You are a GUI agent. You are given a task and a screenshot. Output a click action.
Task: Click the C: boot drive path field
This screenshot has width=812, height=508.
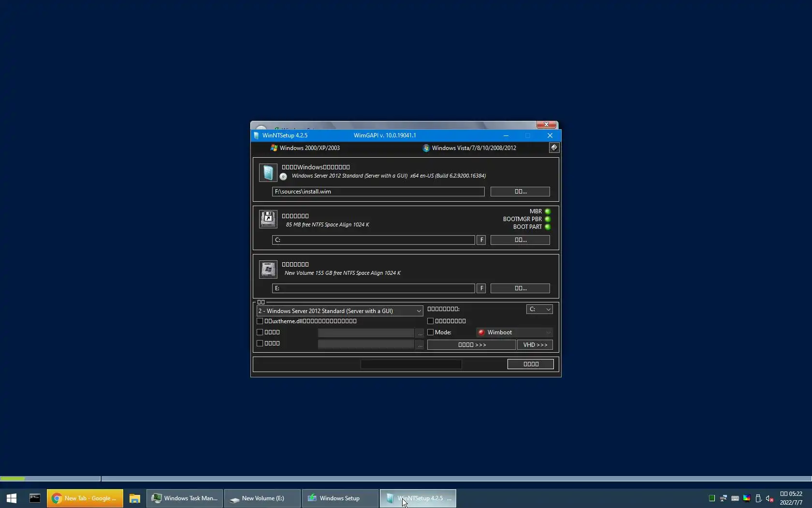click(x=373, y=240)
